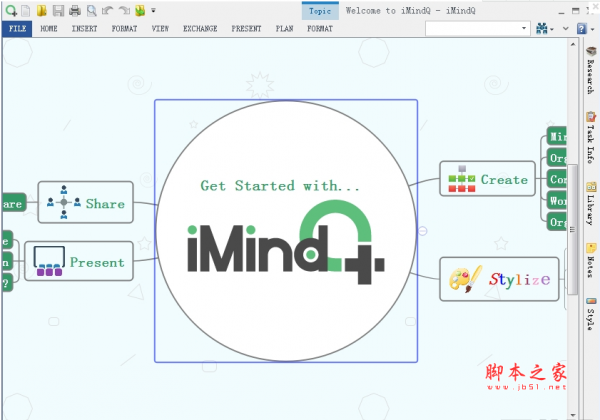Click the Share people network icon
600x420 pixels.
64,202
